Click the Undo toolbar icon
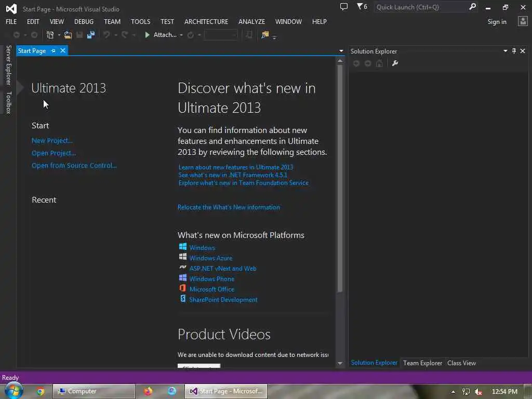This screenshot has width=532, height=399. (x=107, y=35)
